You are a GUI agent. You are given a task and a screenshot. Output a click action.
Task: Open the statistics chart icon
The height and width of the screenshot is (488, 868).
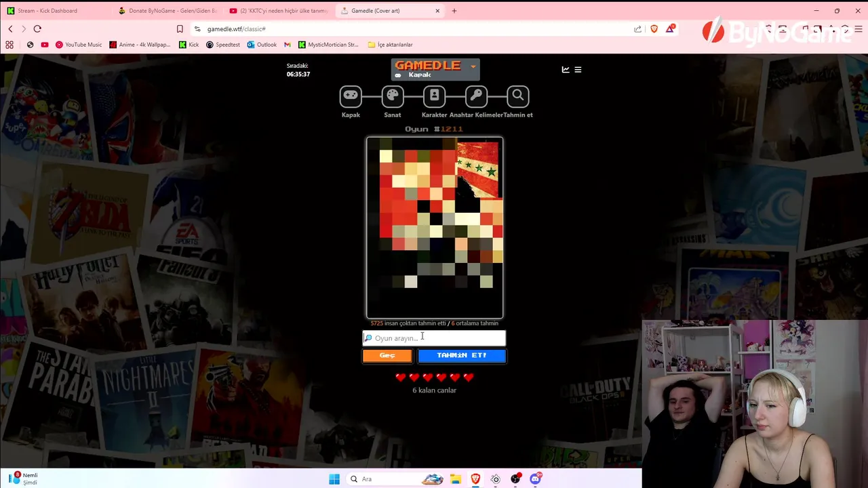(x=566, y=69)
